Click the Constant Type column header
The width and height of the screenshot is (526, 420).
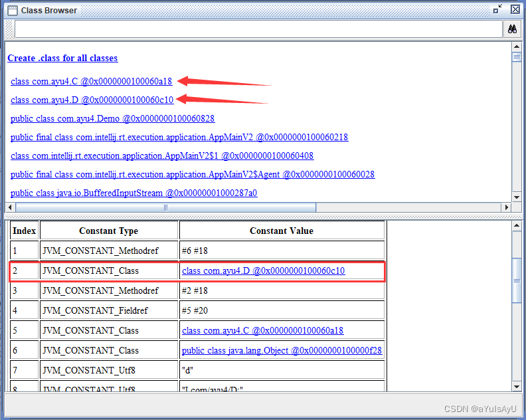[x=109, y=231]
